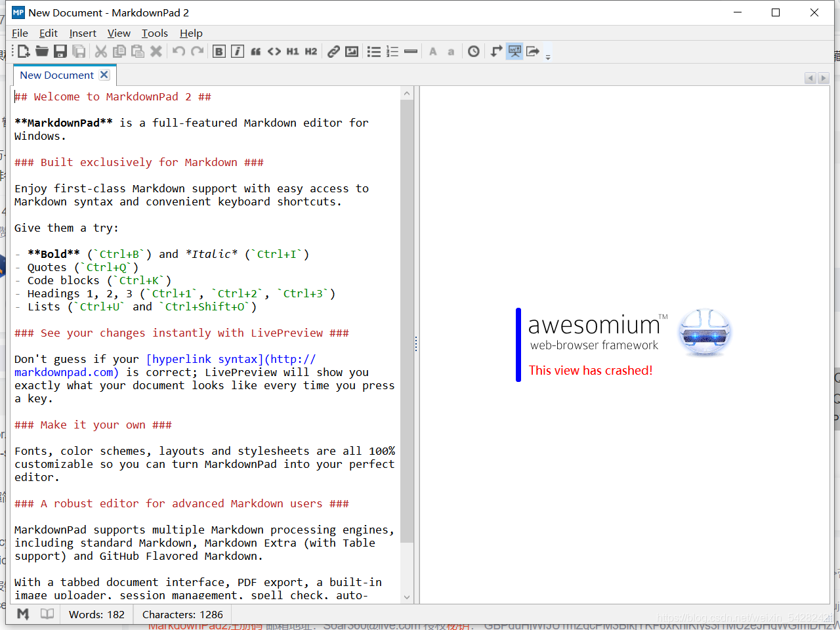The height and width of the screenshot is (630, 840).
Task: Click the Markdown M icon in status bar
Action: coord(23,614)
